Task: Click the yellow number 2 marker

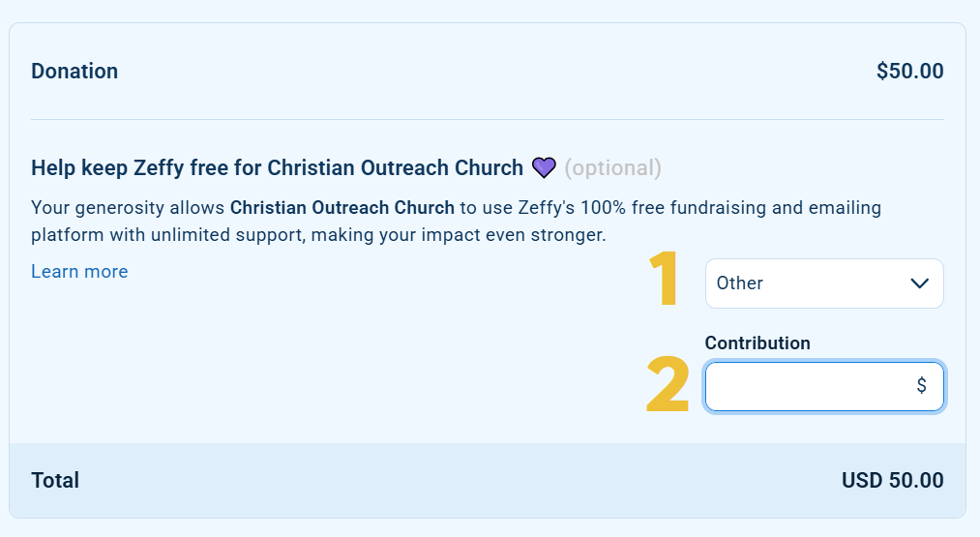Action: coord(668,386)
